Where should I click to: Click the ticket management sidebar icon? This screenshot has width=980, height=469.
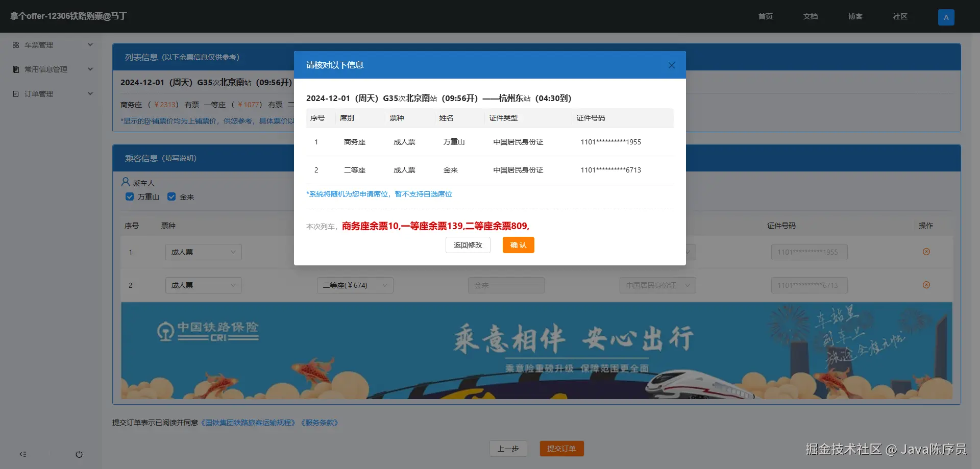16,45
